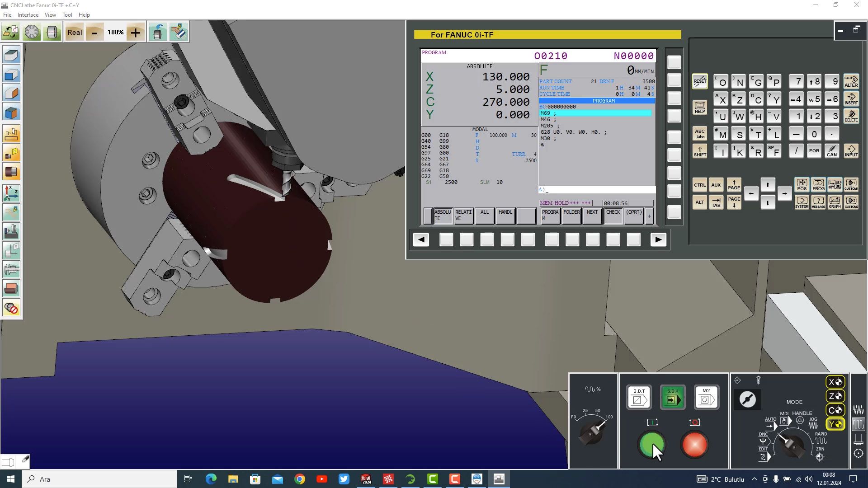Click the PROG function key
Image resolution: width=868 pixels, height=488 pixels.
[x=818, y=184]
